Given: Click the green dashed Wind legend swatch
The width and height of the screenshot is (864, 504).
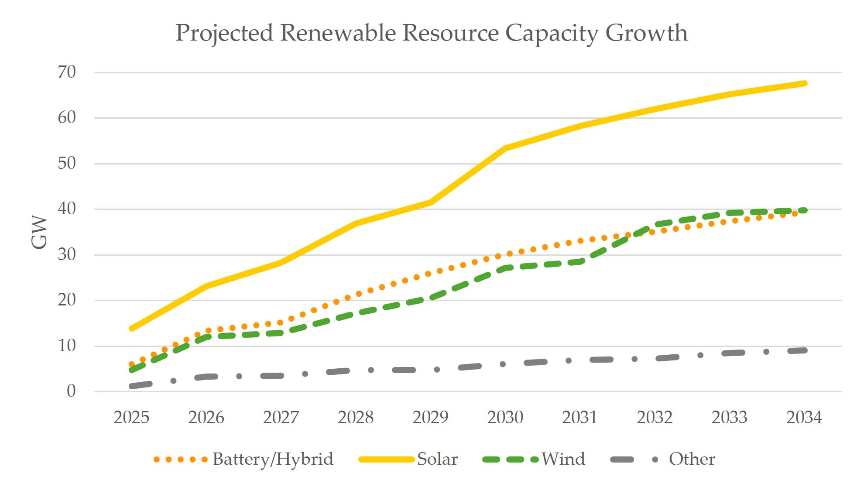Looking at the screenshot, I should (x=510, y=459).
